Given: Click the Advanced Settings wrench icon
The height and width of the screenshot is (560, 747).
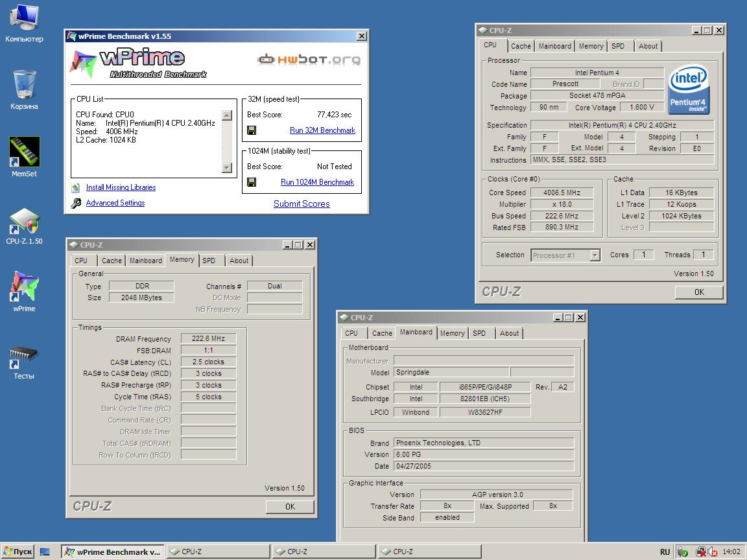Looking at the screenshot, I should pos(76,204).
